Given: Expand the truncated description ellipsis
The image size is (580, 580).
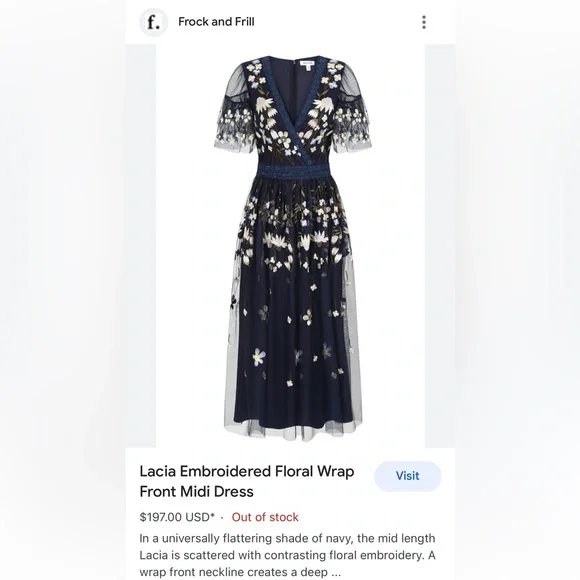Looking at the screenshot, I should click(x=336, y=573).
